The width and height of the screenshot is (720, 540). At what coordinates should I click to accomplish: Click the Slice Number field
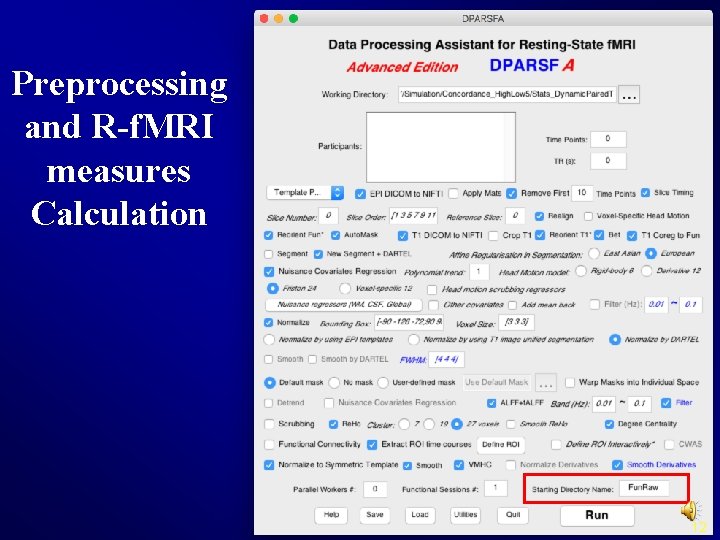coord(328,215)
